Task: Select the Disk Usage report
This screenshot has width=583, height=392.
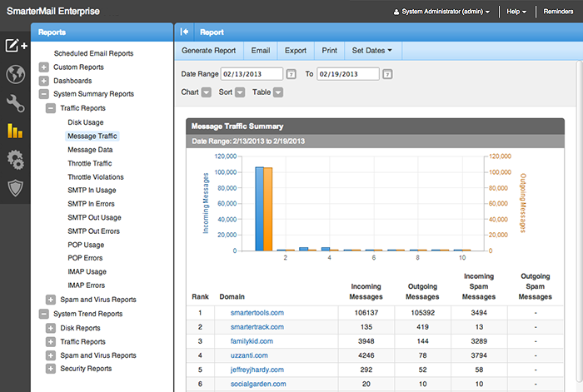Action: [x=86, y=122]
